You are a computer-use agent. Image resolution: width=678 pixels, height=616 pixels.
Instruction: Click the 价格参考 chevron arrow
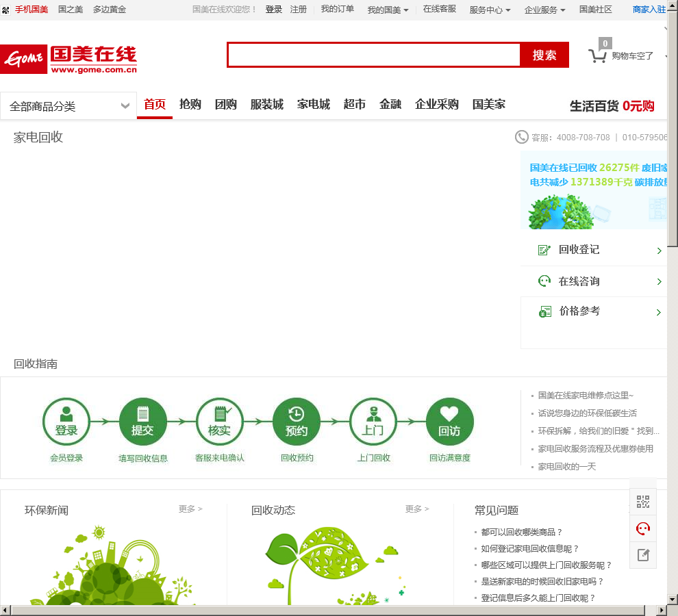pyautogui.click(x=659, y=313)
